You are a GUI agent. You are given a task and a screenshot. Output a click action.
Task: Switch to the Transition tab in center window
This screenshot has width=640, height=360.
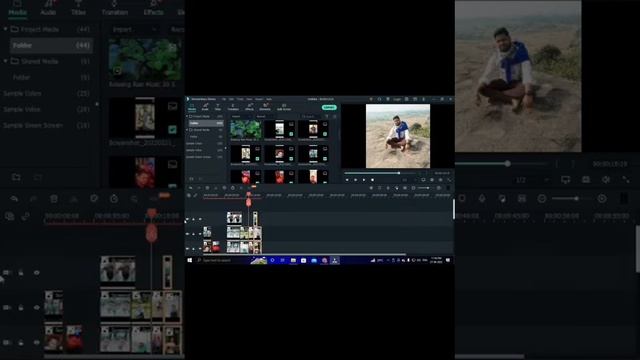coord(233,107)
